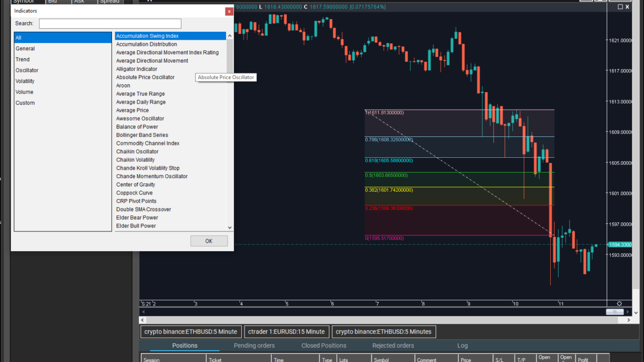This screenshot has height=362, width=644.
Task: Click inside the indicator Search field
Action: tap(110, 24)
